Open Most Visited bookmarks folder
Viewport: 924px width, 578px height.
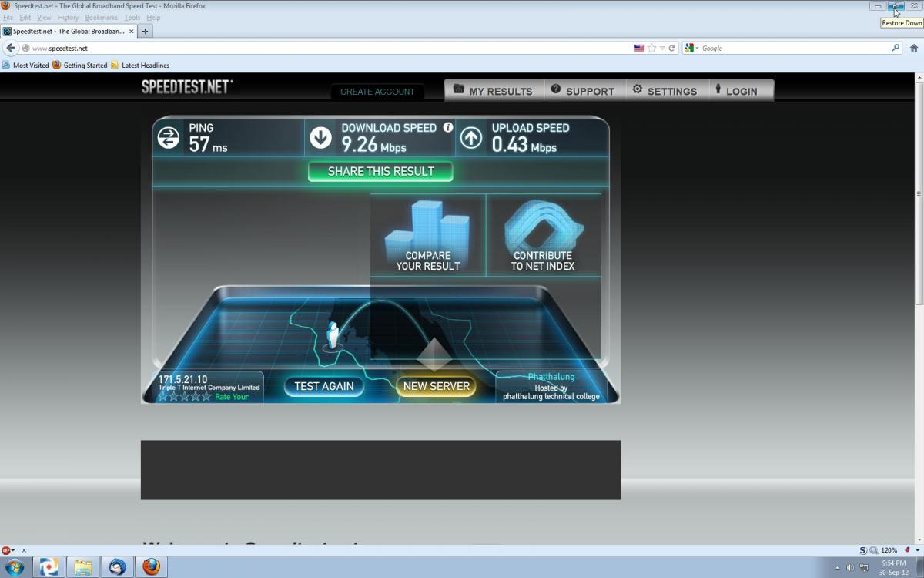tap(25, 66)
